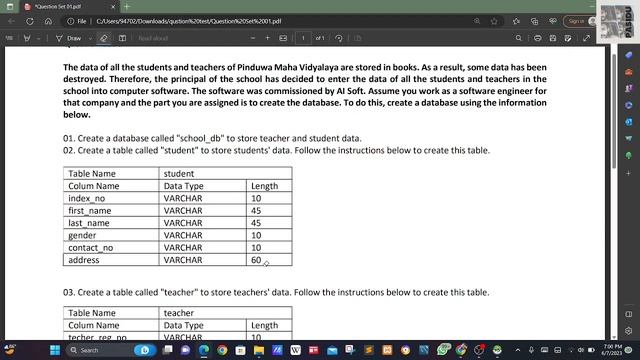Enter PDF full screen mode
Screen dimensions: 640x360
tap(587, 38)
